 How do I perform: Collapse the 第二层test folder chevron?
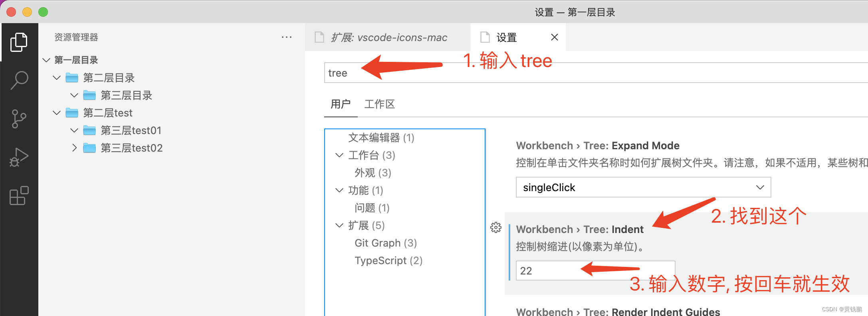(x=57, y=113)
